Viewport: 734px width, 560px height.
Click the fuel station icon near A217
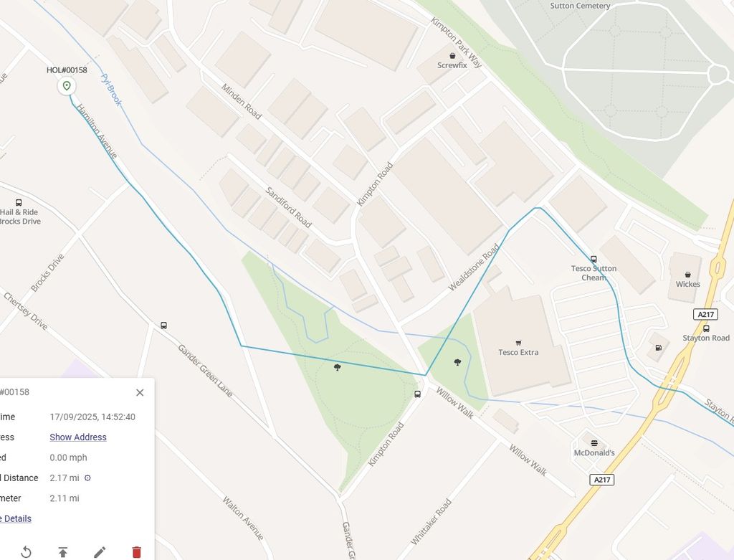658,348
